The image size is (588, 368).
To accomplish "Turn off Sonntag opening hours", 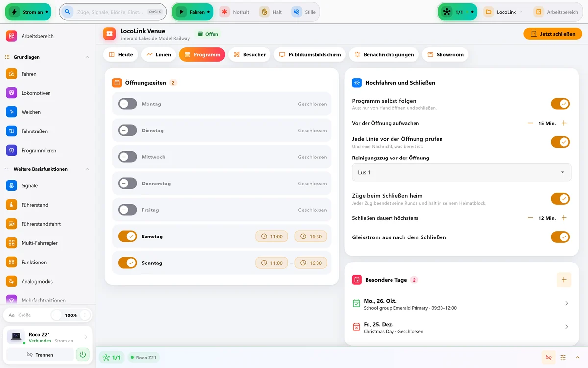I will click(127, 263).
